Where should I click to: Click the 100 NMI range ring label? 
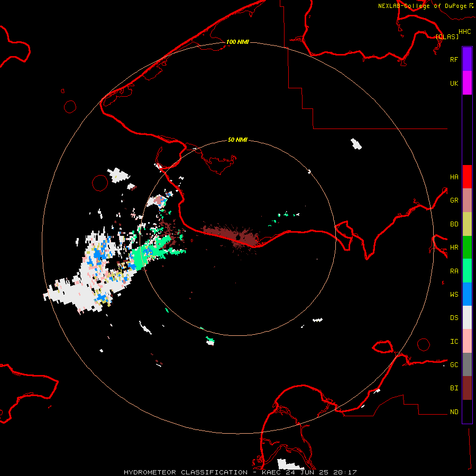click(x=237, y=42)
